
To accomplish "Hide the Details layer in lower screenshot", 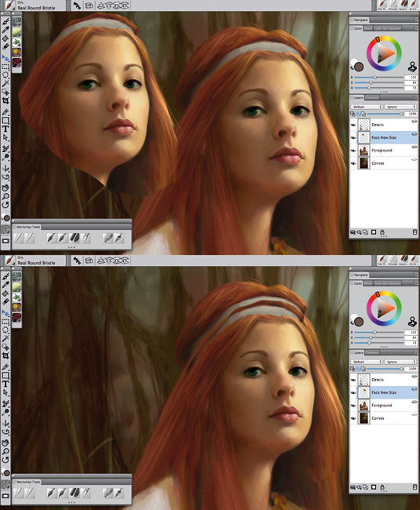I will [353, 380].
